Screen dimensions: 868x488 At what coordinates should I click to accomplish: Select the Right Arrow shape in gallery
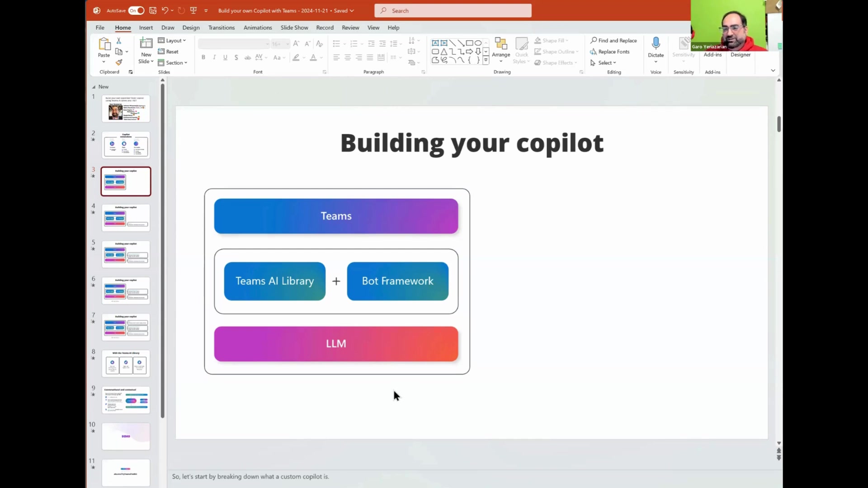pos(469,52)
